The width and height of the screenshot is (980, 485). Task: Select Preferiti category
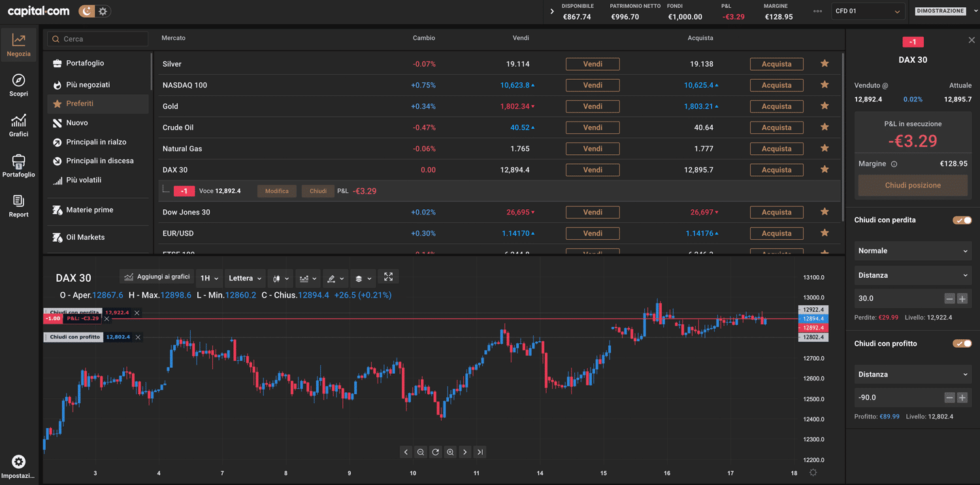98,104
